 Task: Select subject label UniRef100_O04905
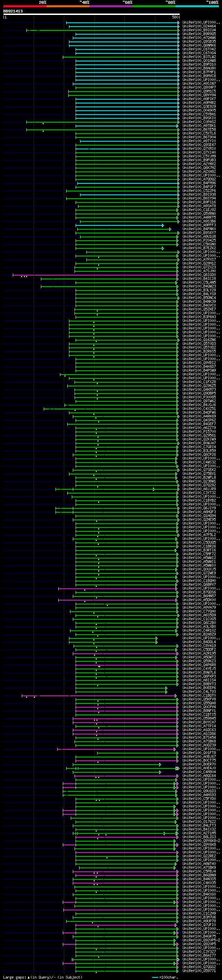199,110
